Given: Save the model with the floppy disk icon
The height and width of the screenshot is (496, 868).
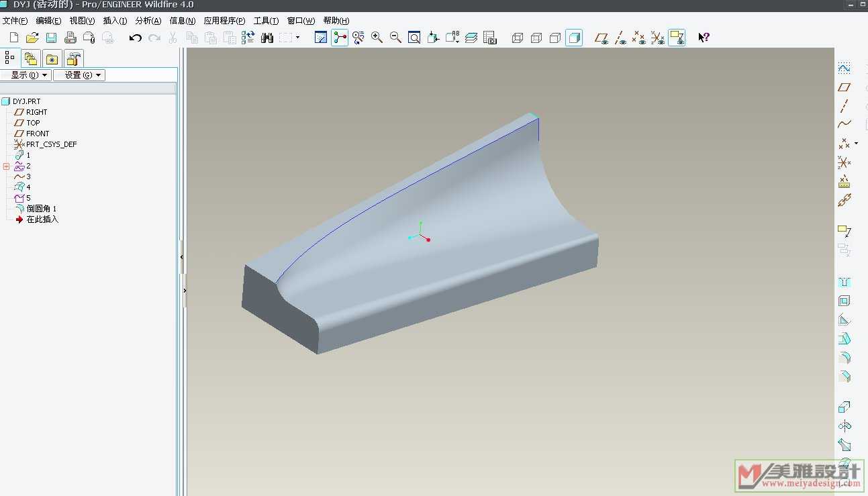Looking at the screenshot, I should pyautogui.click(x=51, y=38).
